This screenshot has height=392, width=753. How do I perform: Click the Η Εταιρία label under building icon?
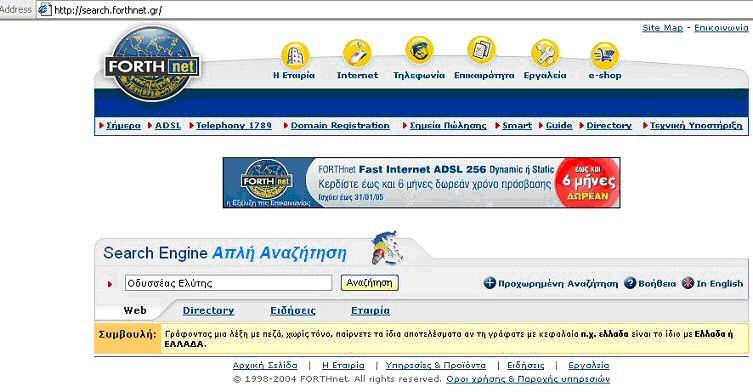(x=294, y=75)
